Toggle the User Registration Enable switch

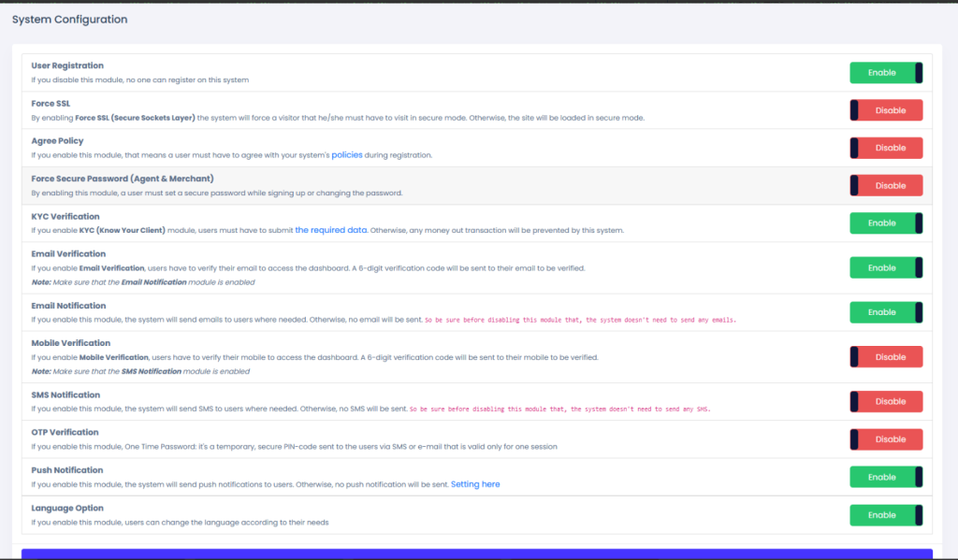pos(886,73)
